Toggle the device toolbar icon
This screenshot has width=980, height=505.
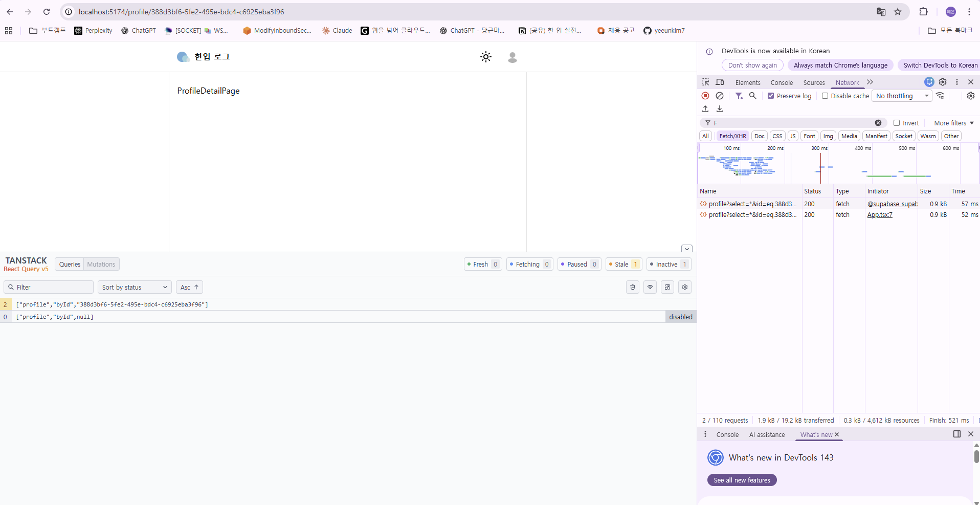click(x=720, y=82)
